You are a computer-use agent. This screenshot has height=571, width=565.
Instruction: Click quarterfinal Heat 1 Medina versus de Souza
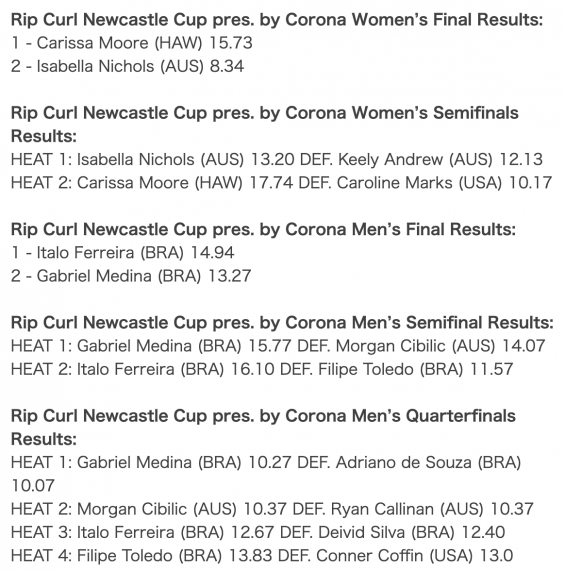tap(266, 474)
